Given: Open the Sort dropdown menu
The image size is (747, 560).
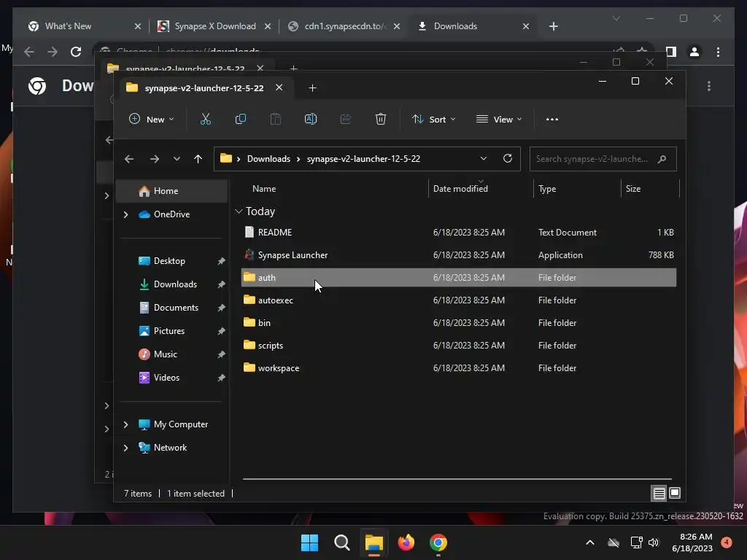Looking at the screenshot, I should pos(433,119).
